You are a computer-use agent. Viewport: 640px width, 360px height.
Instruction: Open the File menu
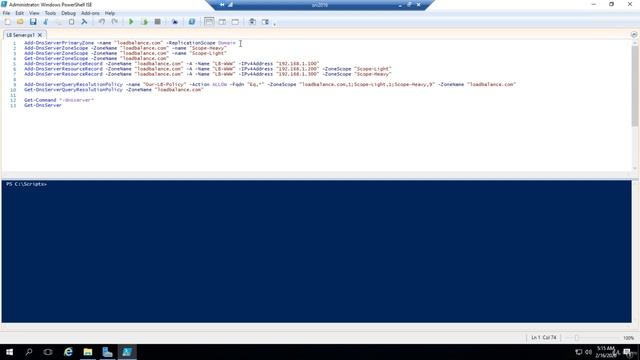click(6, 13)
